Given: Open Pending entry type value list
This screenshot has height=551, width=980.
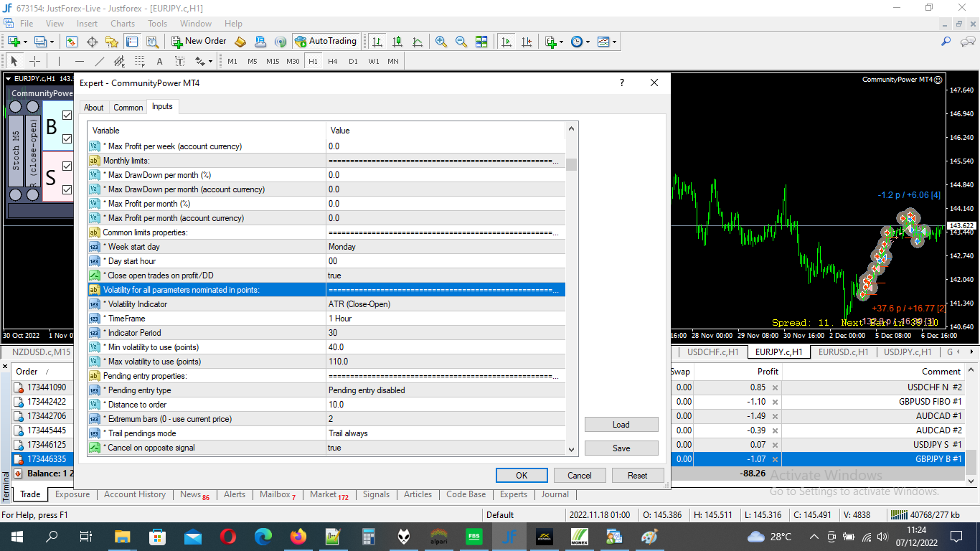Looking at the screenshot, I should point(446,390).
